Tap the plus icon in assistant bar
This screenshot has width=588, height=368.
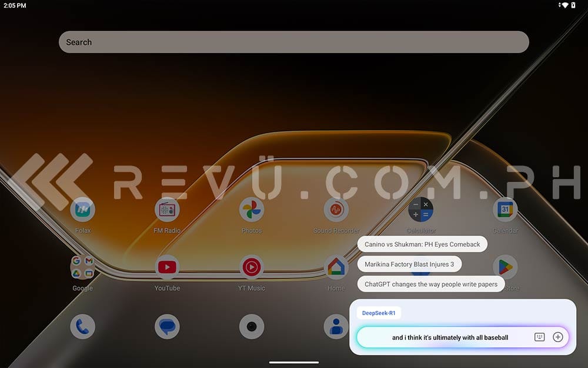point(558,337)
